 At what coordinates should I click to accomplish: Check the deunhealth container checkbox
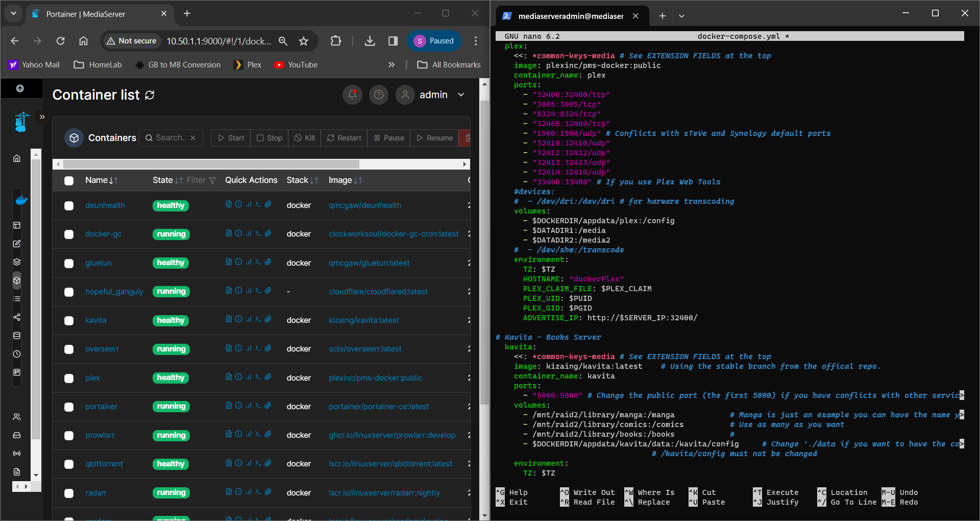[x=69, y=206]
